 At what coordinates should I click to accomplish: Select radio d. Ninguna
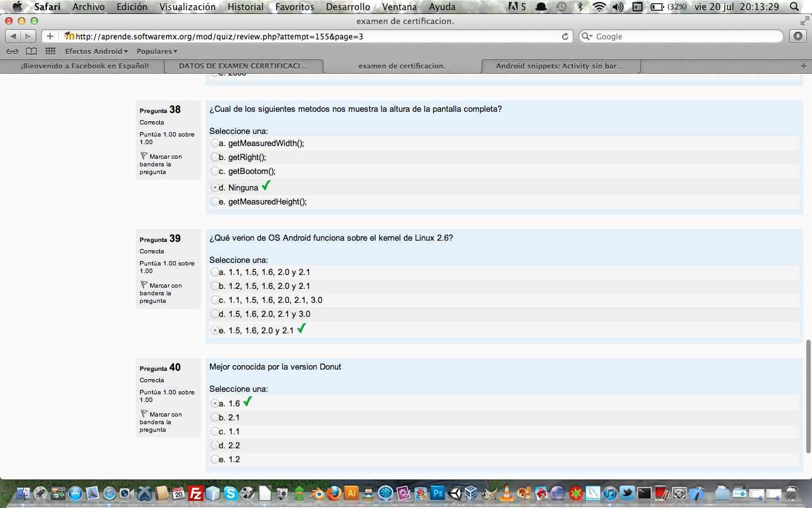(214, 188)
